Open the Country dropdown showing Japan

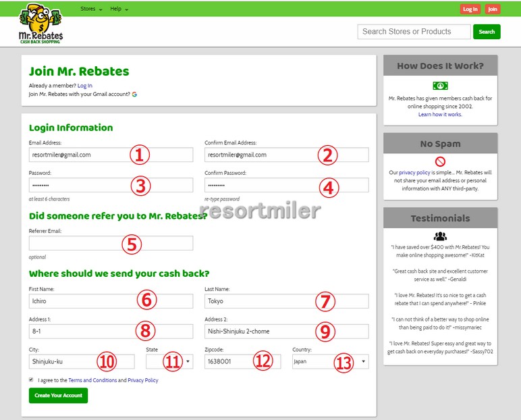[330, 362]
